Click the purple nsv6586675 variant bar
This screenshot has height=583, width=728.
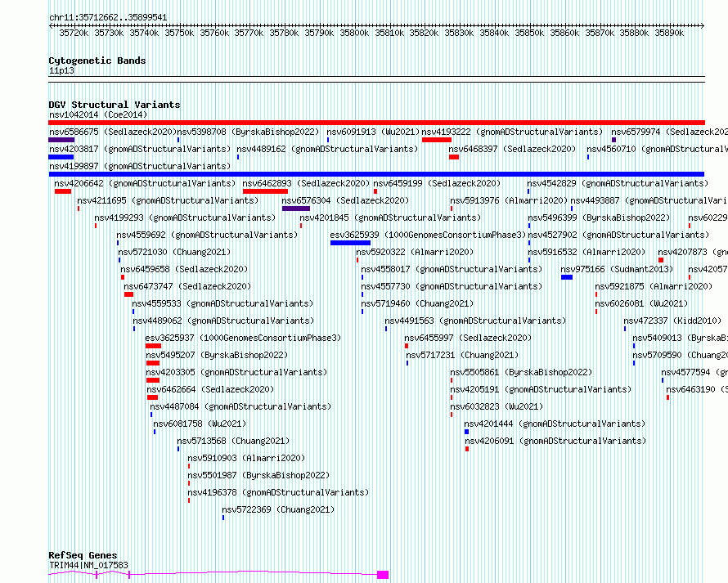click(61, 140)
